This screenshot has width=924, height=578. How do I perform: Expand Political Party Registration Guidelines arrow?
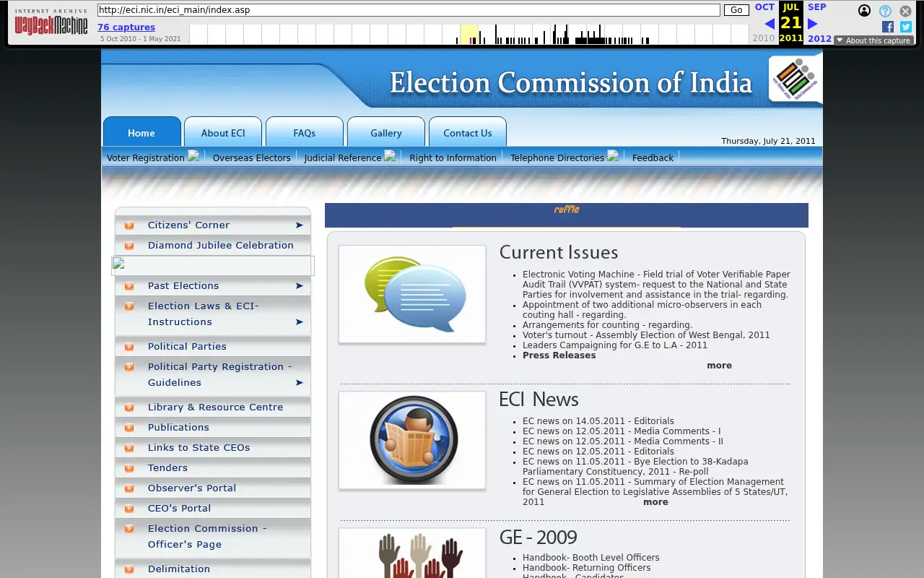coord(299,383)
